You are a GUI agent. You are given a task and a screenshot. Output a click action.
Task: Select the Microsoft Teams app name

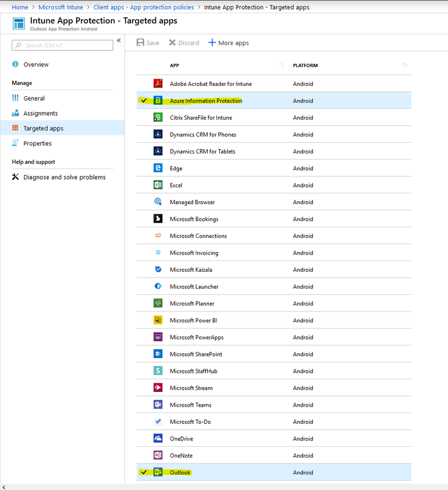coord(190,405)
